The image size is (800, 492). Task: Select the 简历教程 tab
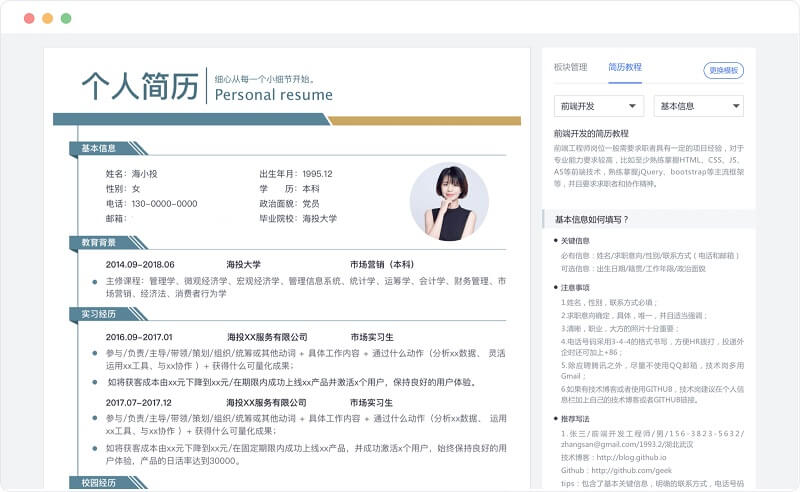(625, 68)
